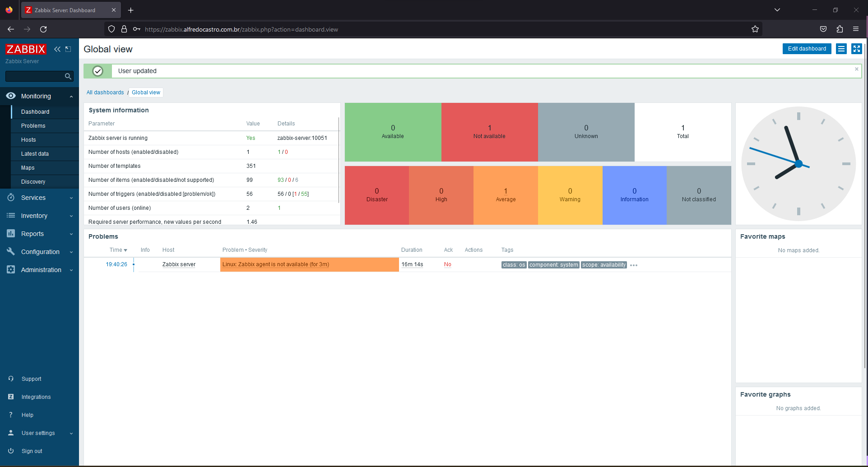Click the search magnifier icon in sidebar
The height and width of the screenshot is (467, 868).
pos(68,77)
